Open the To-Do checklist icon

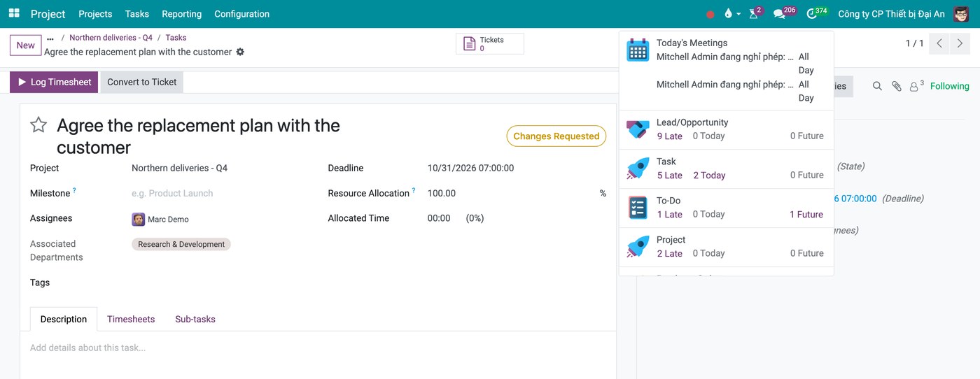[638, 208]
